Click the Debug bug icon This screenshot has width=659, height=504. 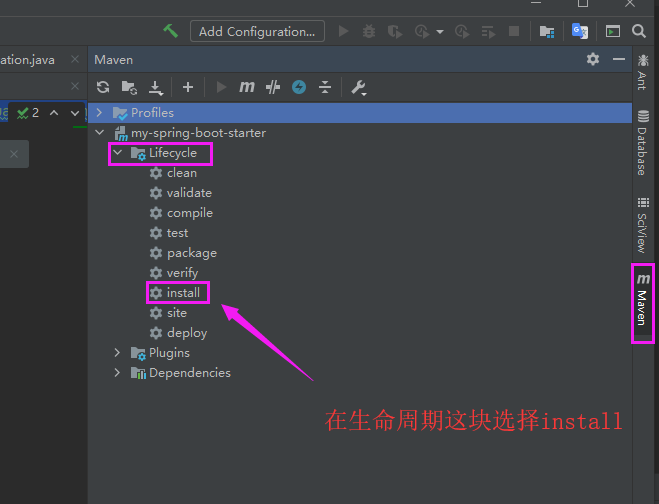point(369,31)
